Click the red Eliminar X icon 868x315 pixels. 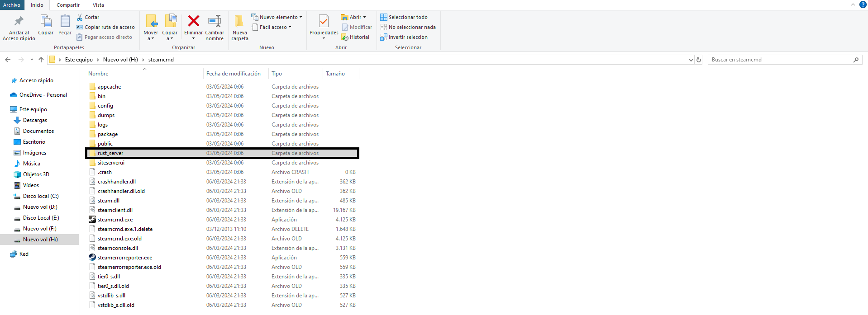coord(194,21)
